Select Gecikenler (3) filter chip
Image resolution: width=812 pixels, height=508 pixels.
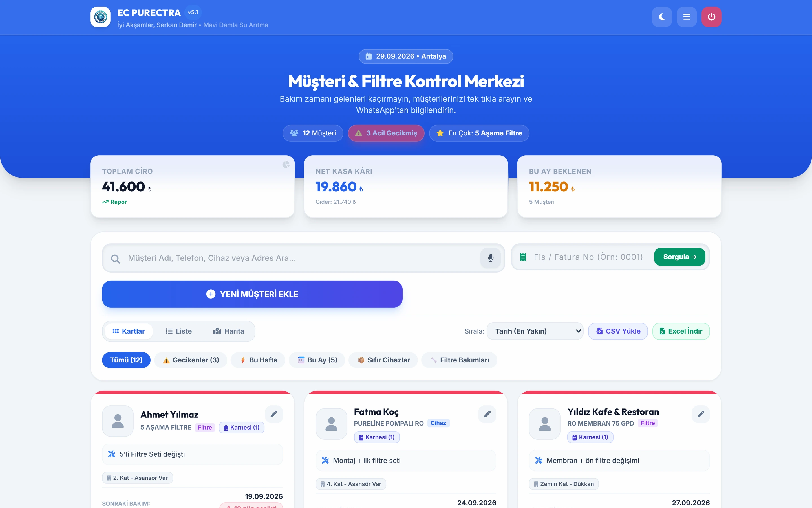(191, 360)
